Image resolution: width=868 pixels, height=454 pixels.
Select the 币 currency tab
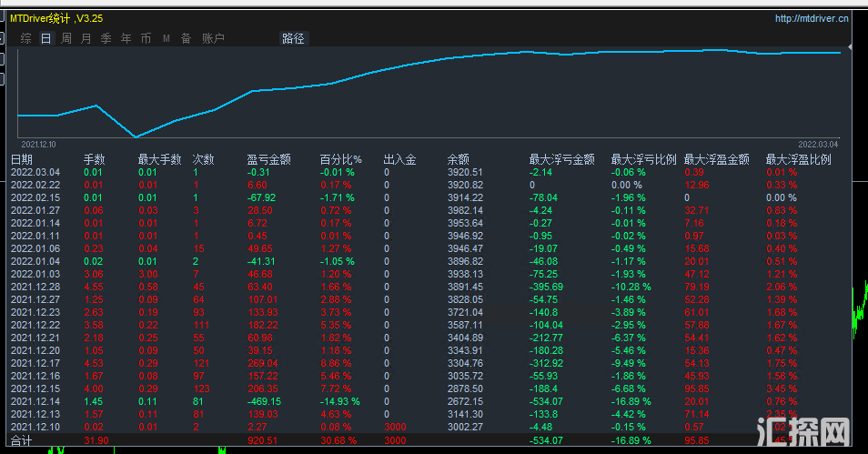coord(146,38)
